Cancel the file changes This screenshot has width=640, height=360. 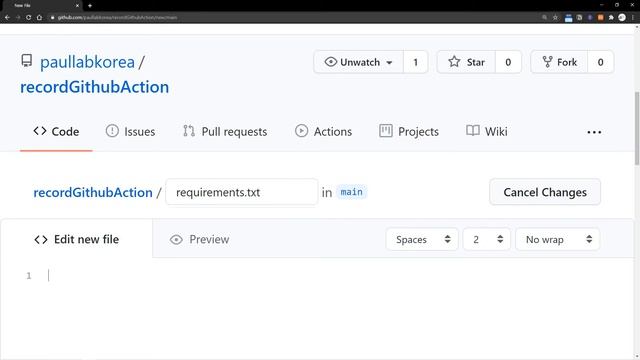tap(545, 192)
